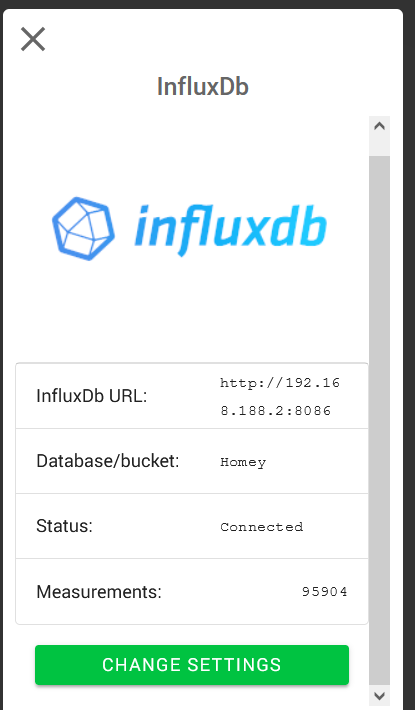Click the InfluxDB polyhedron logo icon
Screen dimensions: 415x710
click(x=83, y=229)
